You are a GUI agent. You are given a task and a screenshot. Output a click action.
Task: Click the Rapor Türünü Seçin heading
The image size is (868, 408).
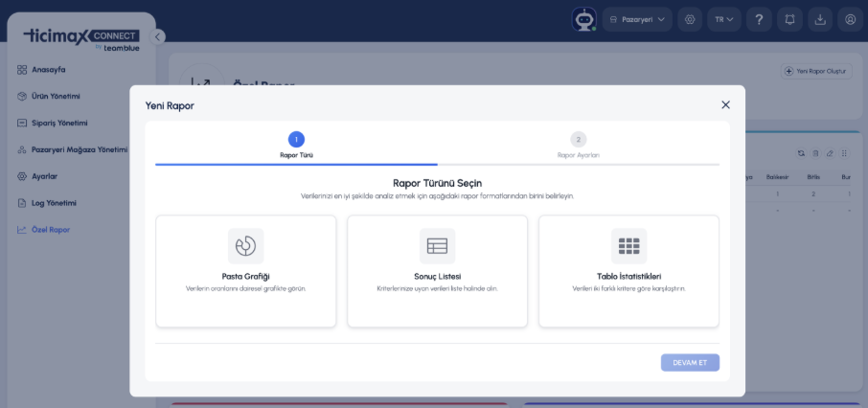(437, 183)
